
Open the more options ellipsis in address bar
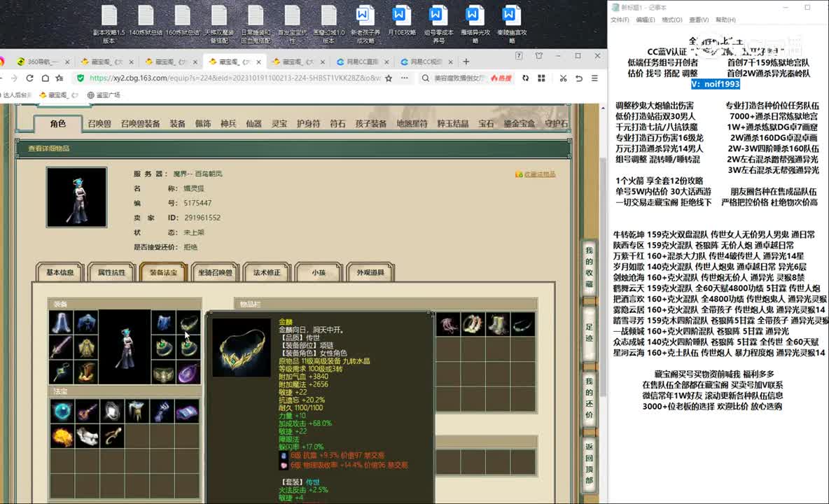pos(405,78)
